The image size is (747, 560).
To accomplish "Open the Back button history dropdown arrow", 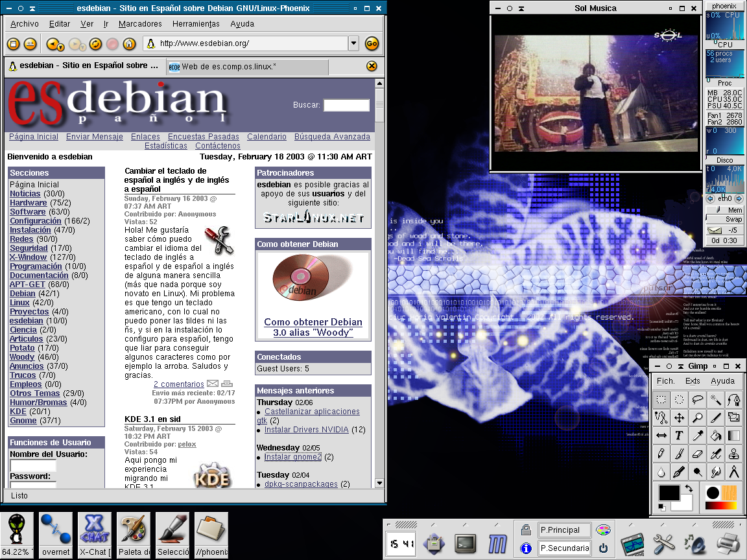I will [62, 47].
